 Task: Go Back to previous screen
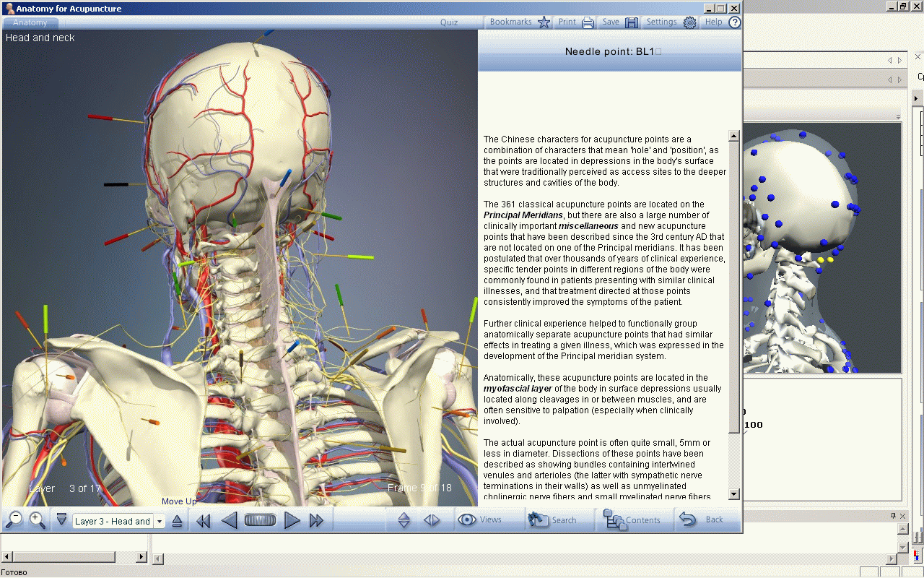coord(702,520)
